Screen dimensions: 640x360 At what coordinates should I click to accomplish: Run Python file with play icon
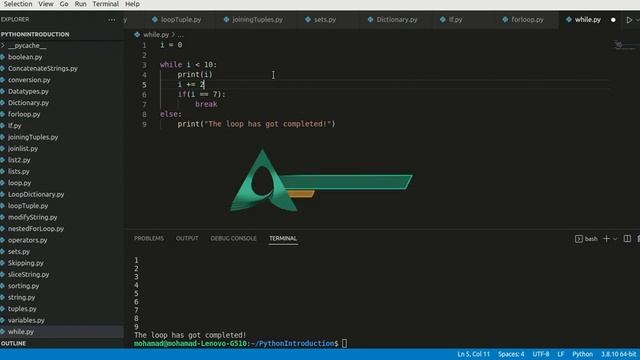(x=629, y=20)
